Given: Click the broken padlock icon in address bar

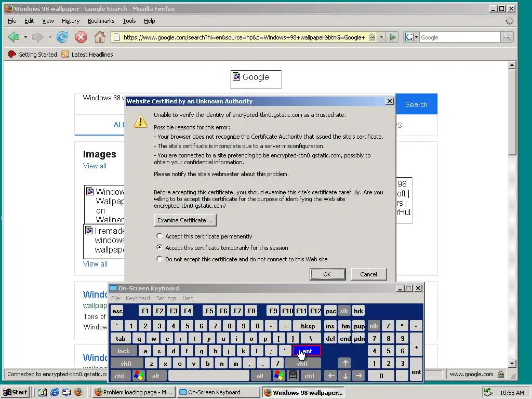Looking at the screenshot, I should [372, 37].
